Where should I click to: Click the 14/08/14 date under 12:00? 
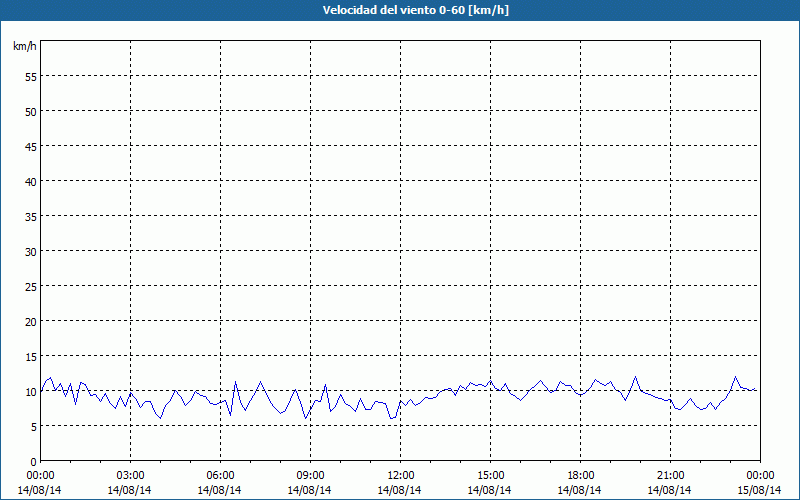pyautogui.click(x=399, y=490)
